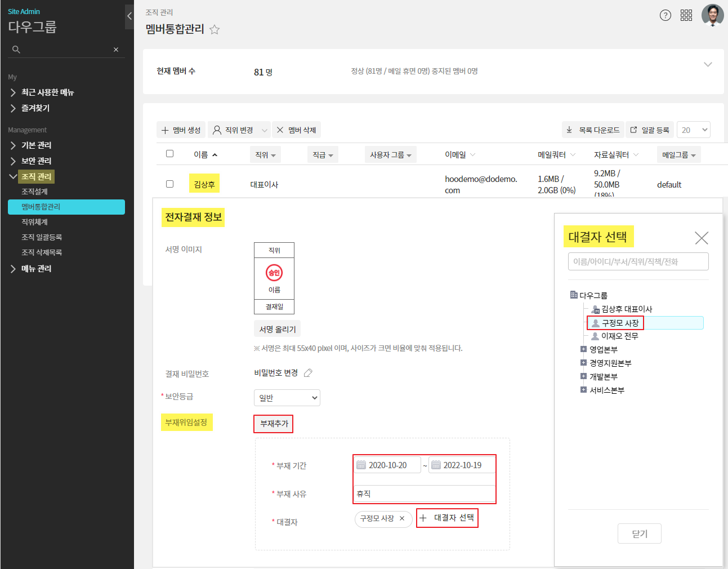Image resolution: width=728 pixels, height=569 pixels.
Task: Clear sidebar search with X icon
Action: pyautogui.click(x=116, y=50)
